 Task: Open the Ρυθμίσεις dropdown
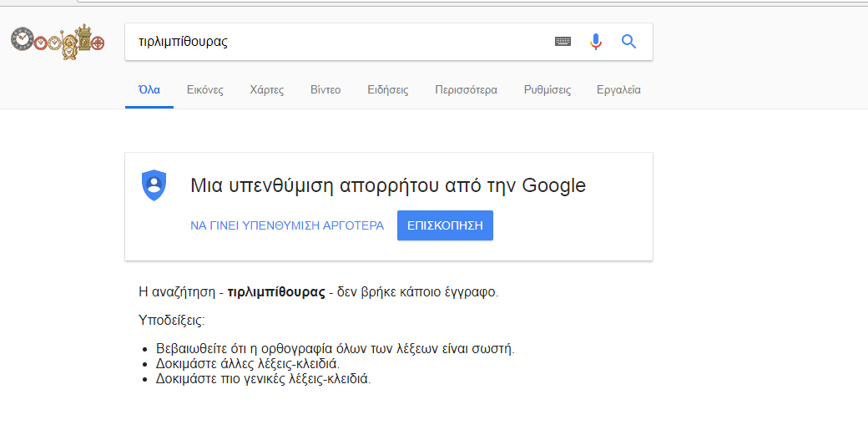tap(548, 90)
